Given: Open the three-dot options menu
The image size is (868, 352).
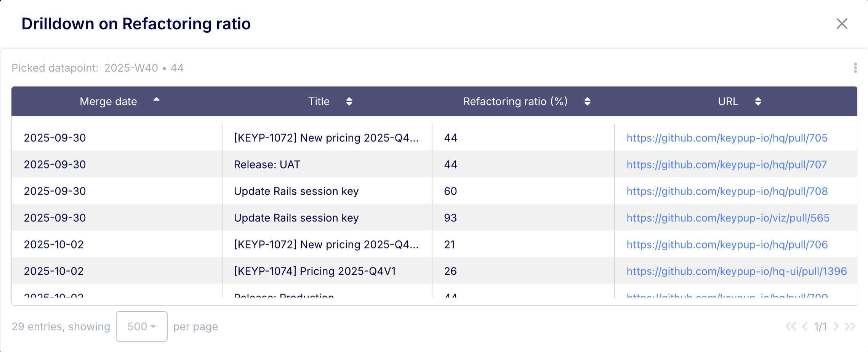Looking at the screenshot, I should 855,68.
